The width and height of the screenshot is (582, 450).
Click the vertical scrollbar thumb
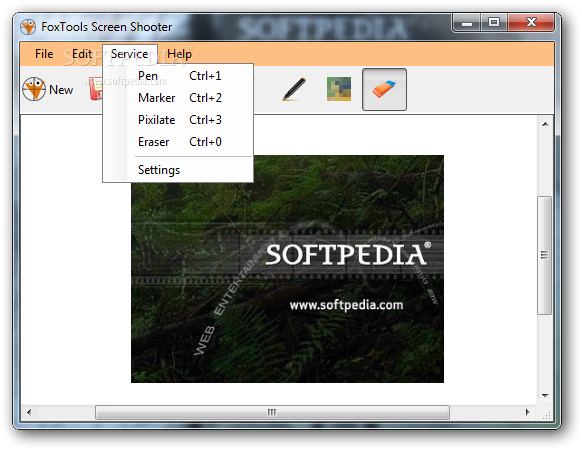545,255
